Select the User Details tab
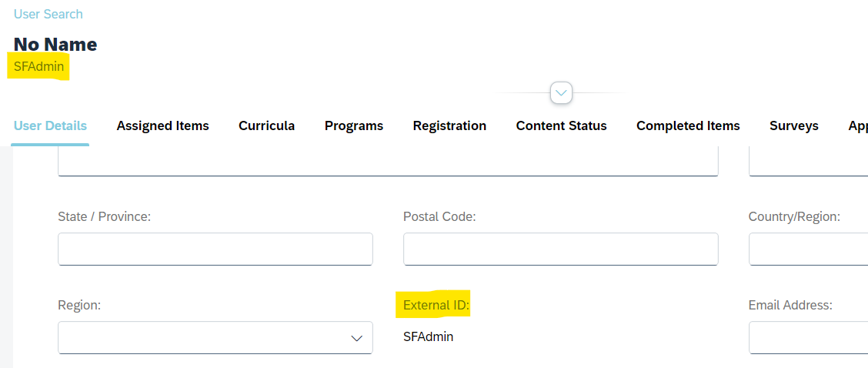This screenshot has width=868, height=368. tap(50, 125)
